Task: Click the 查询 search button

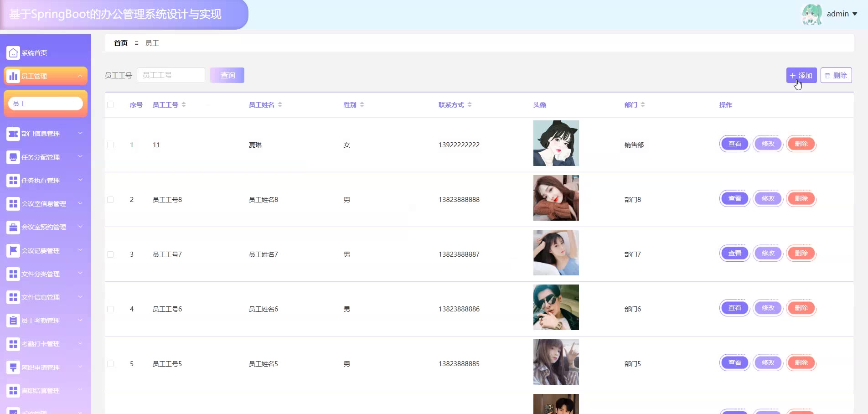Action: (227, 75)
